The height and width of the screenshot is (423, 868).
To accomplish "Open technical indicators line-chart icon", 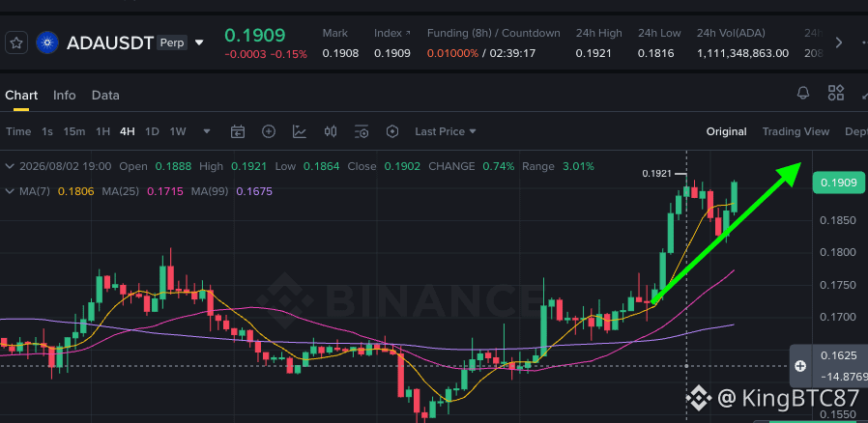I will (300, 131).
